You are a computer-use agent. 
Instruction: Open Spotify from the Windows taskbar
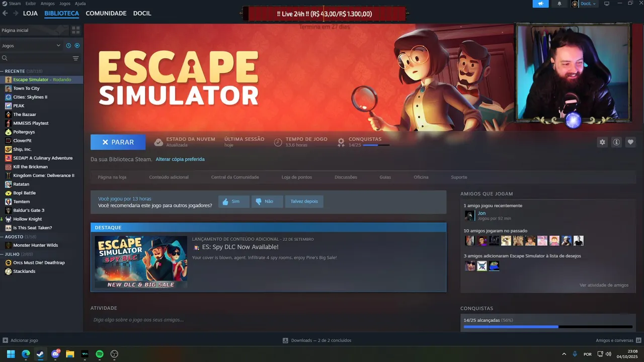(x=100, y=354)
